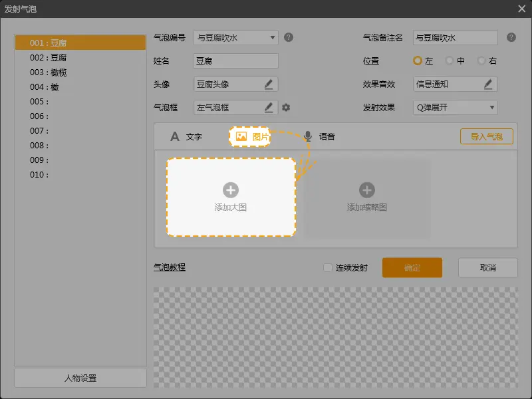This screenshot has height=399, width=532.
Task: Select the 中 position radio button
Action: click(x=450, y=61)
